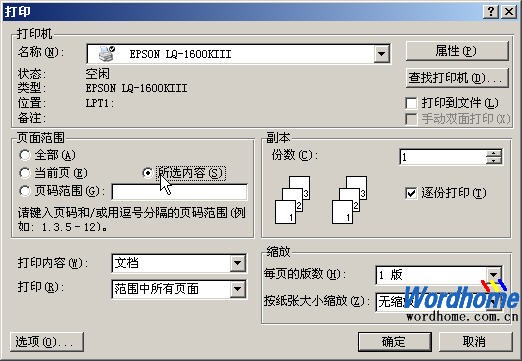522x361 pixels.
Task: Close the print dialog with X
Action: pyautogui.click(x=509, y=12)
